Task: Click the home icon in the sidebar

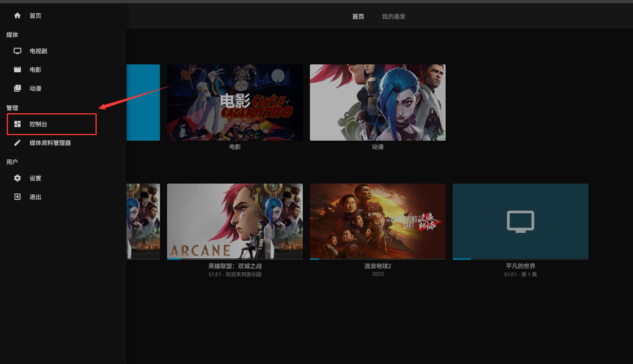Action: (17, 15)
